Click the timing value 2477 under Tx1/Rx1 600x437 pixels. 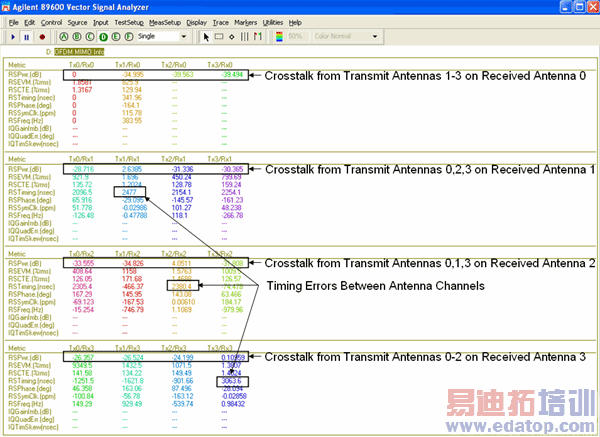click(x=129, y=192)
